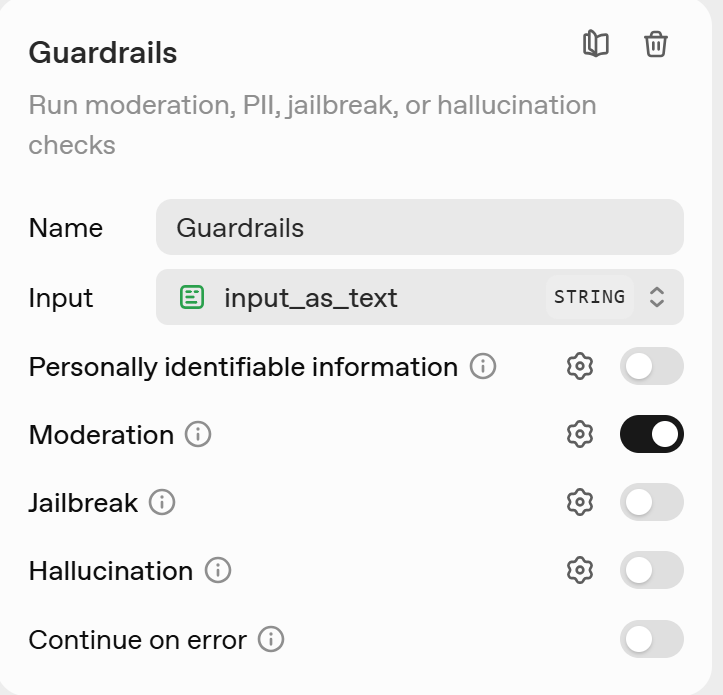
Task: Open the Input variable dropdown
Action: coord(400,297)
